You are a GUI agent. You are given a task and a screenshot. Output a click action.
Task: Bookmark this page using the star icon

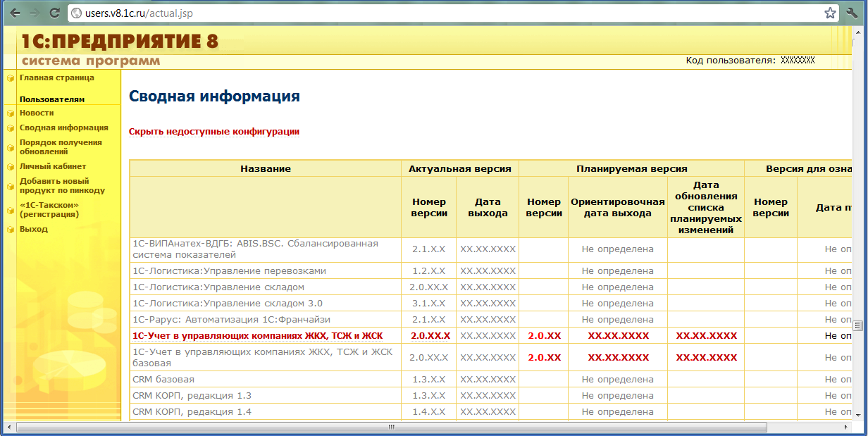pos(831,13)
